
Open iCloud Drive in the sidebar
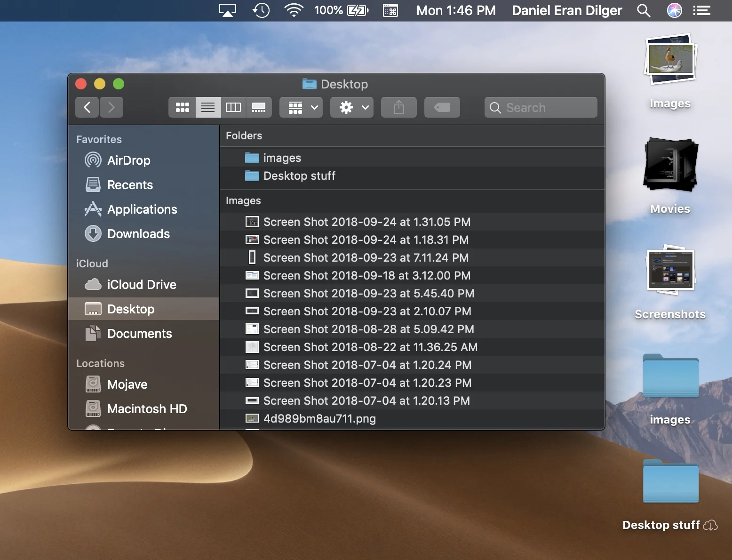click(144, 285)
